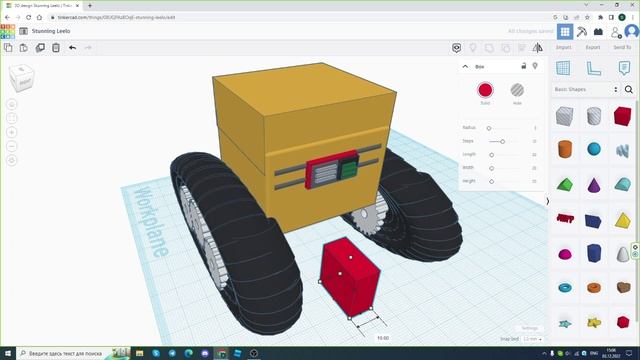Image resolution: width=640 pixels, height=360 pixels.
Task: Toggle the Notes lightbulb tool
Action: coord(473,48)
